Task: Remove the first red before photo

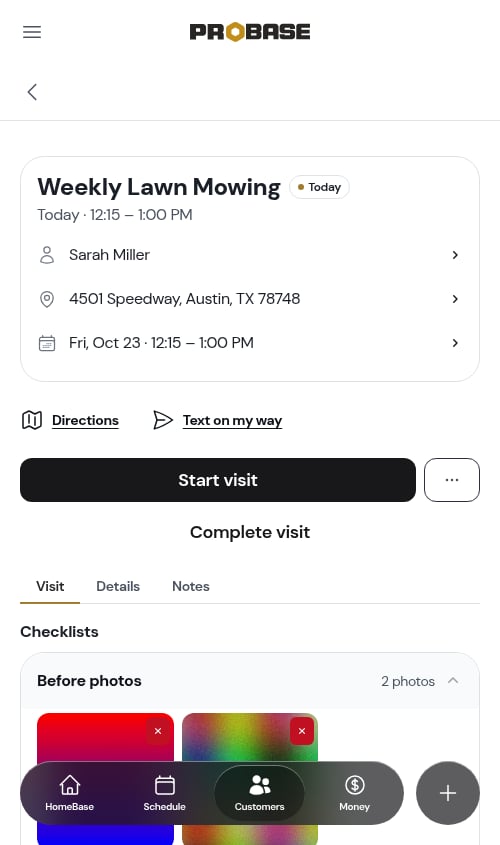Action: pyautogui.click(x=158, y=731)
